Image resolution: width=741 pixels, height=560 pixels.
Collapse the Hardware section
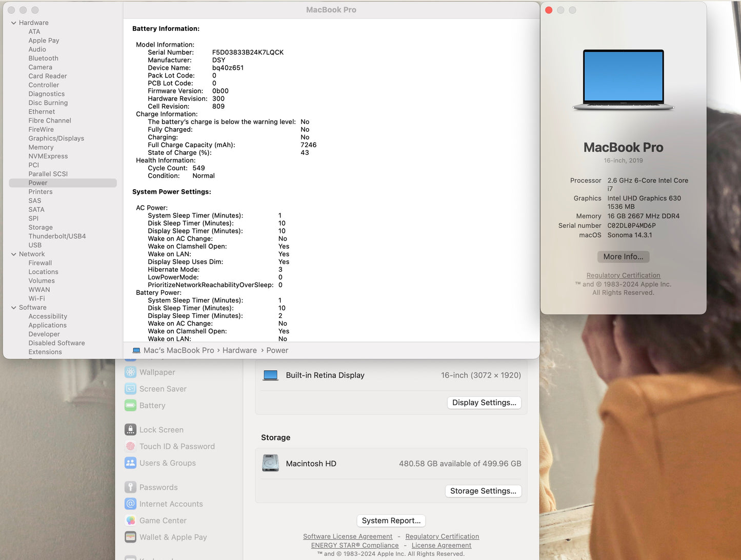[13, 23]
